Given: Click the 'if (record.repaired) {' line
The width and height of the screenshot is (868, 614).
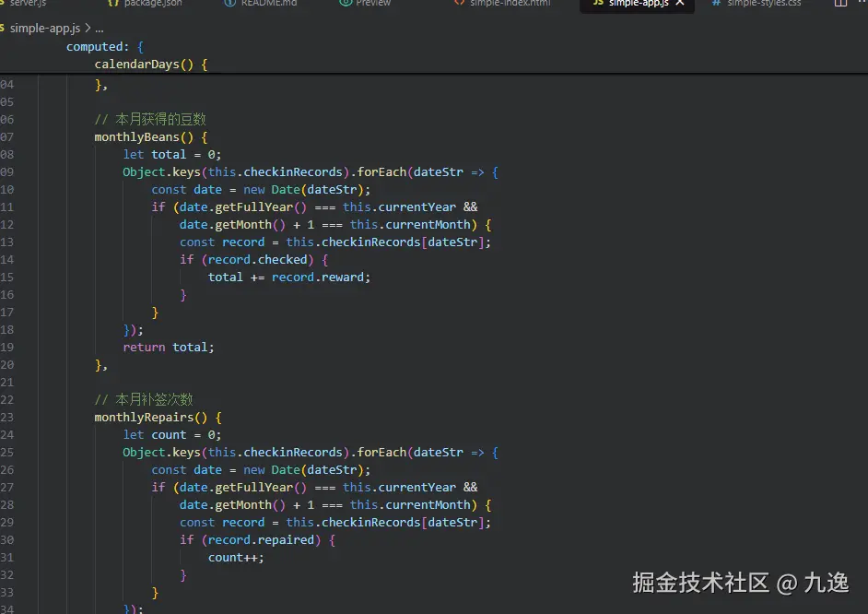Looking at the screenshot, I should pyautogui.click(x=257, y=540).
